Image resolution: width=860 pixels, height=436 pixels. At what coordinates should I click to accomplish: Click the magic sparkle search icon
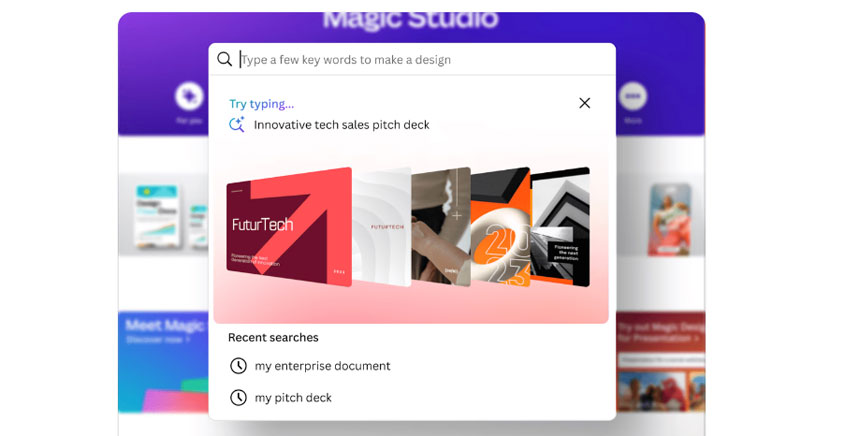tap(237, 125)
